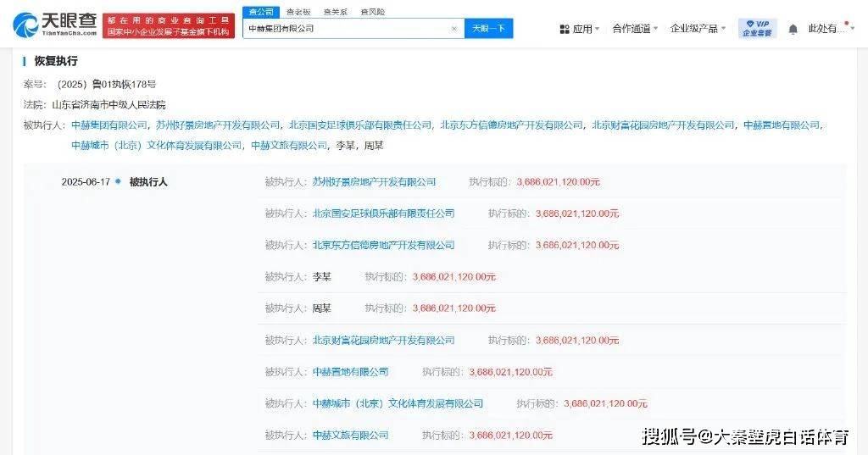
Task: Open 苏州好景房地产开发有限公司 link in header list
Action: coord(218,125)
